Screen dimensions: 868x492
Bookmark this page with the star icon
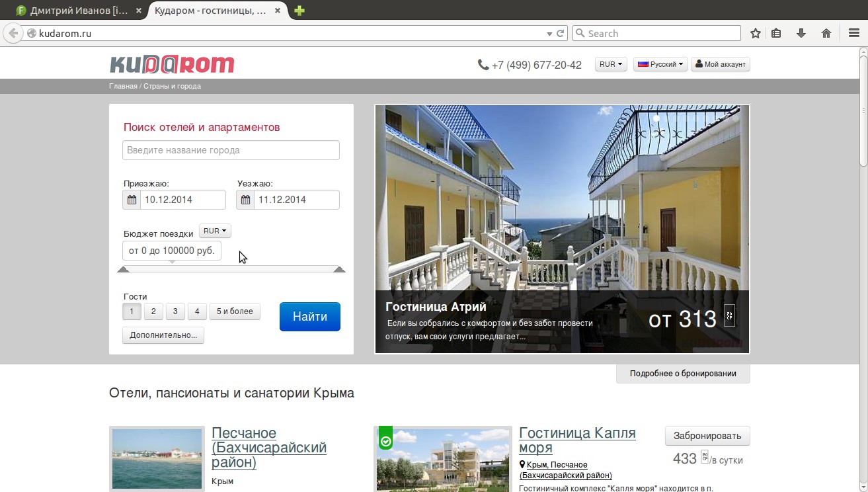pos(756,33)
